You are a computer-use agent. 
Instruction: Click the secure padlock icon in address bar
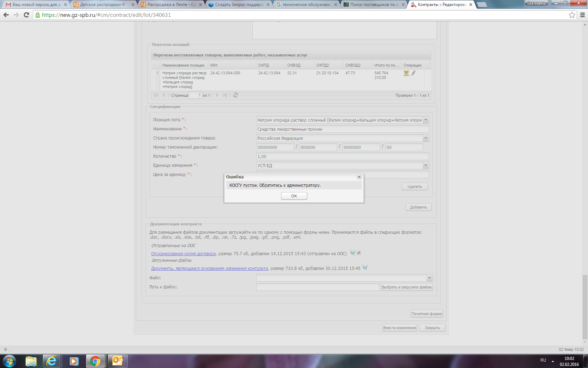[38, 15]
